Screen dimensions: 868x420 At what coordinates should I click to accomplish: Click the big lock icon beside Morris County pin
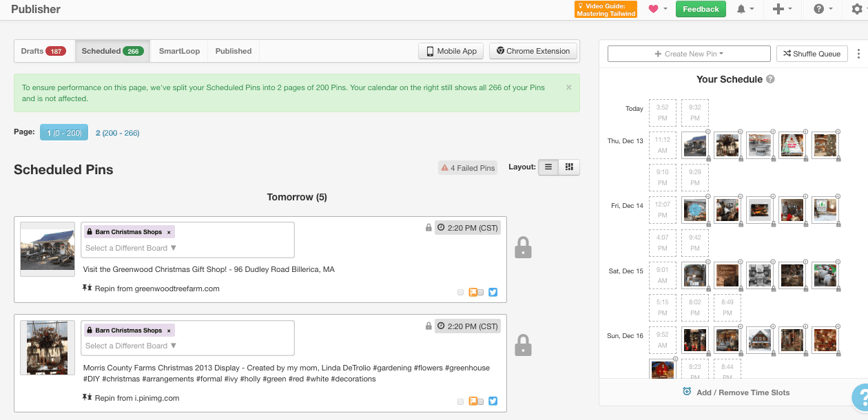tap(523, 345)
